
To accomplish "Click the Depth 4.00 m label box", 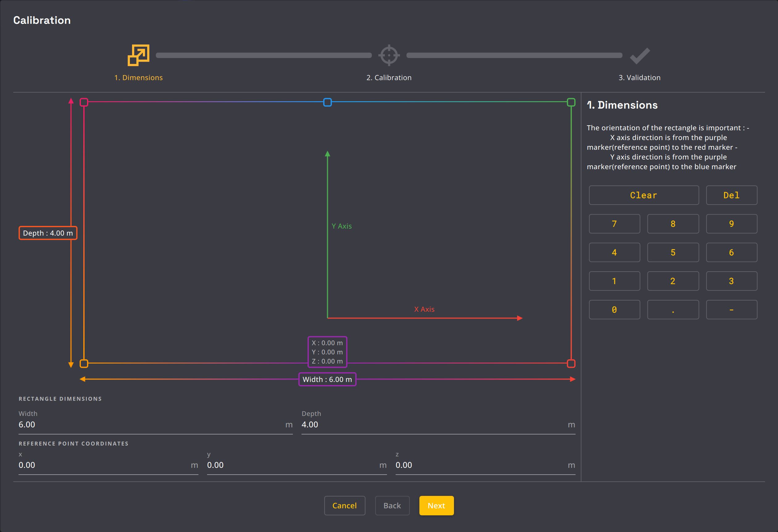I will click(x=48, y=233).
